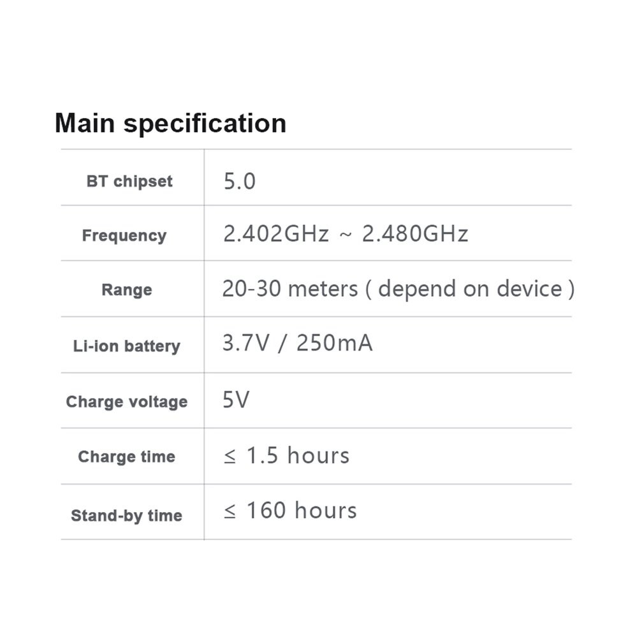Click the tilde between the frequency values

point(345,235)
